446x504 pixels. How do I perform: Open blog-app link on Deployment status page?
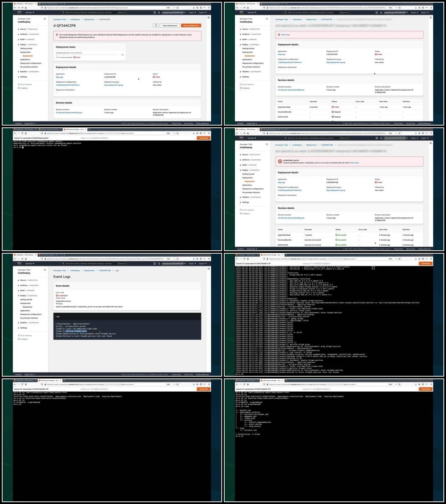click(59, 77)
